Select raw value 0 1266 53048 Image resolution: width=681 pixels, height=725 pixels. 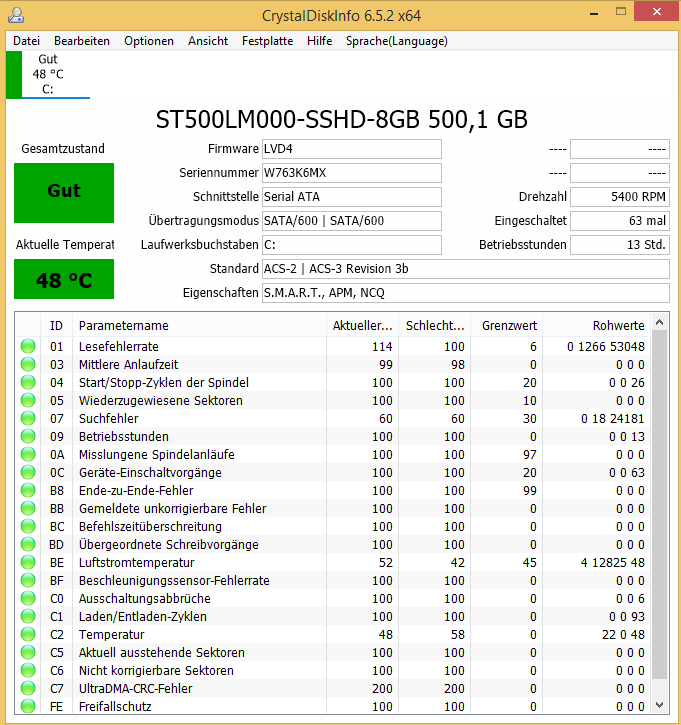tap(606, 346)
